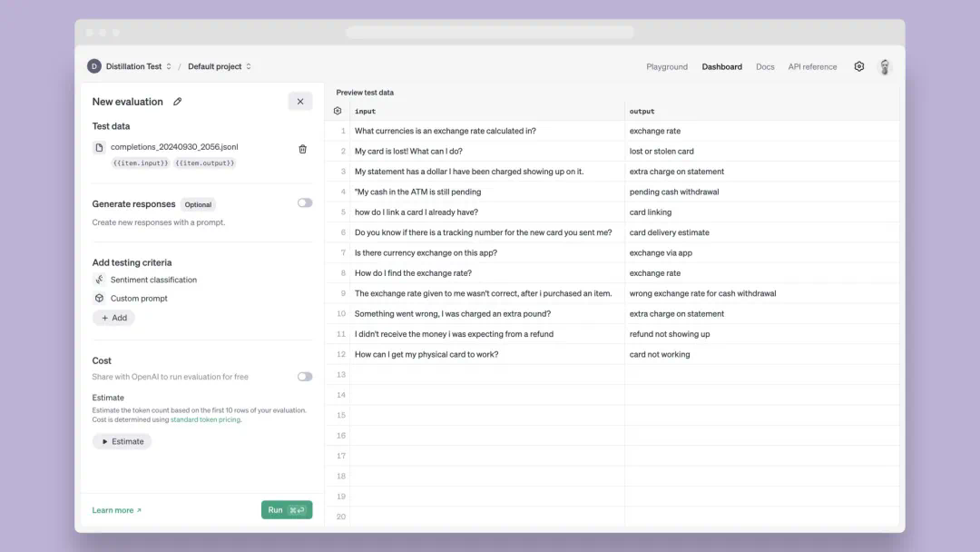Add a new testing criterion

[113, 318]
